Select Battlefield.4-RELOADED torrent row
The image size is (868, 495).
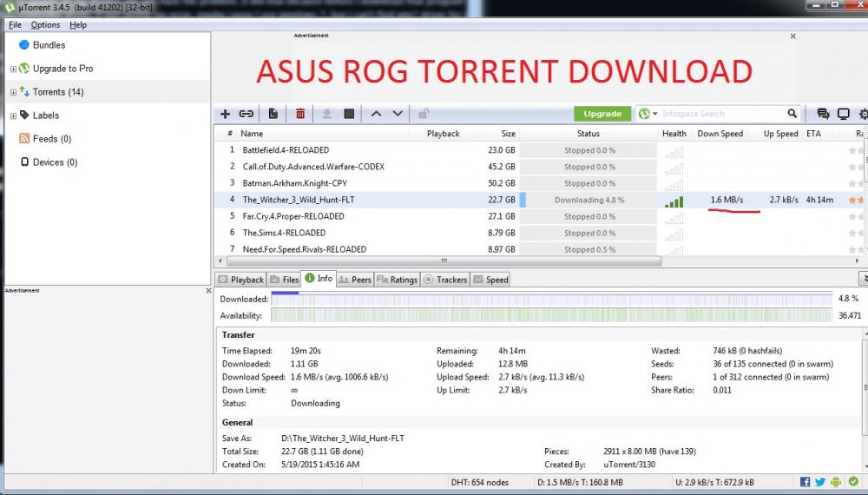click(537, 150)
